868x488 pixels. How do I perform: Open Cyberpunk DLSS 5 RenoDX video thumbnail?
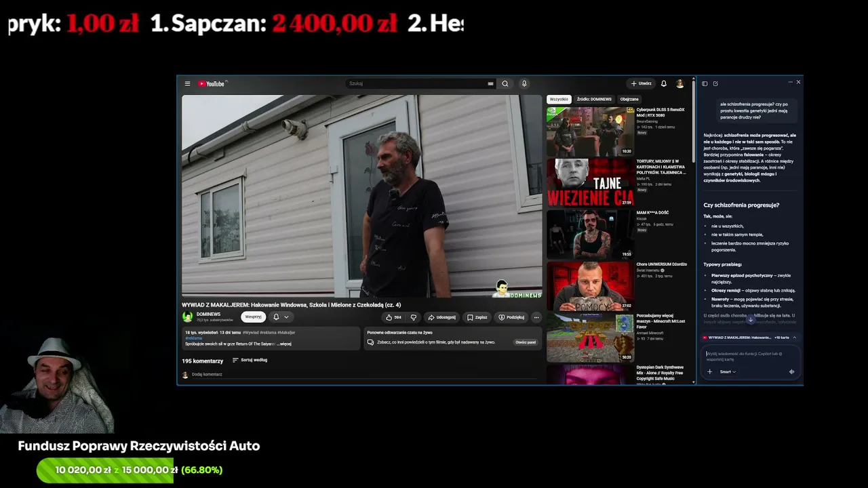[590, 131]
